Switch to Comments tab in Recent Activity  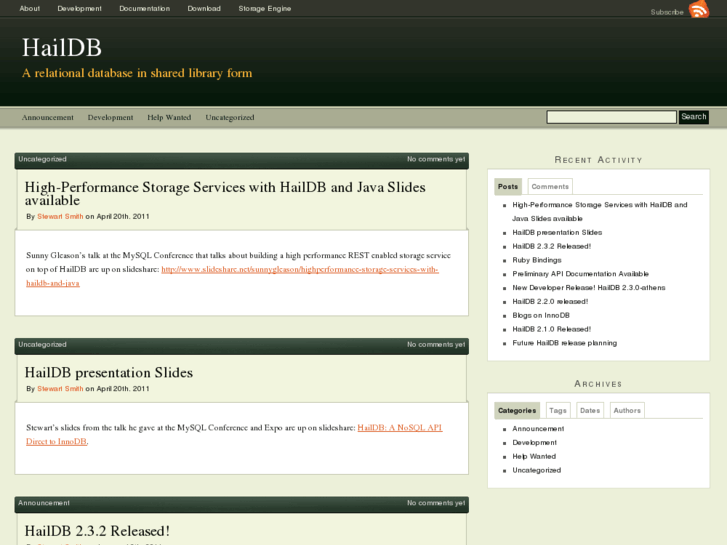(550, 186)
